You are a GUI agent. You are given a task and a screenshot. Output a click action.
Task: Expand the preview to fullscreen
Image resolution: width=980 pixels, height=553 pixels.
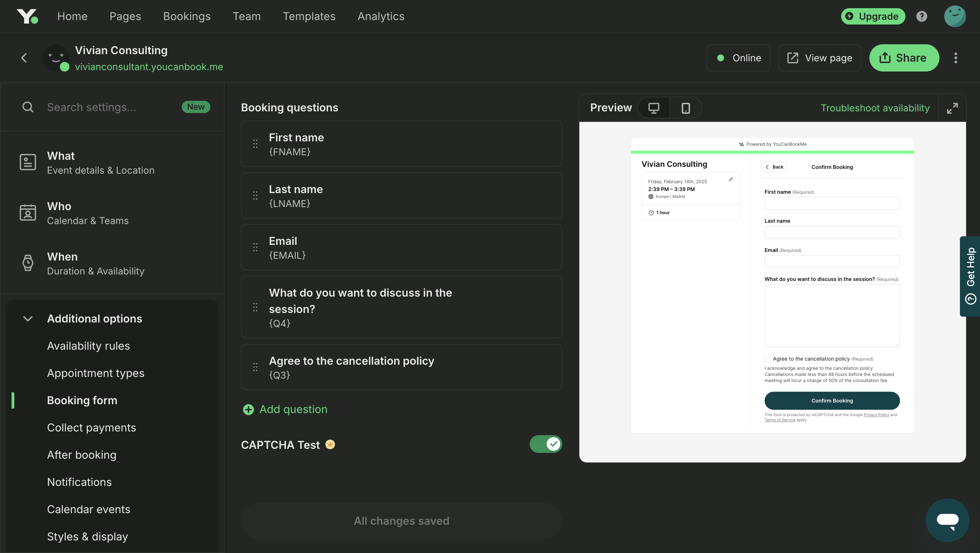(953, 108)
